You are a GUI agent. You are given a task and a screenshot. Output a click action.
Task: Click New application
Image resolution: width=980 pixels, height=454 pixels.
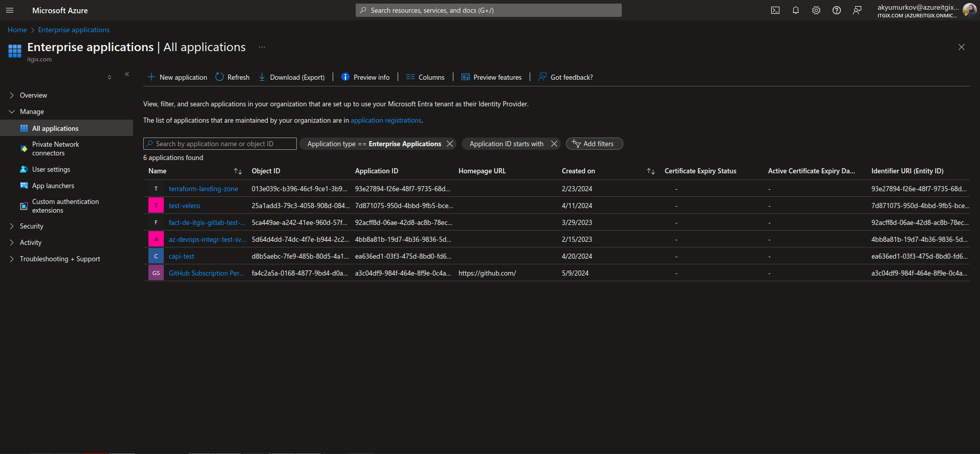pyautogui.click(x=178, y=77)
